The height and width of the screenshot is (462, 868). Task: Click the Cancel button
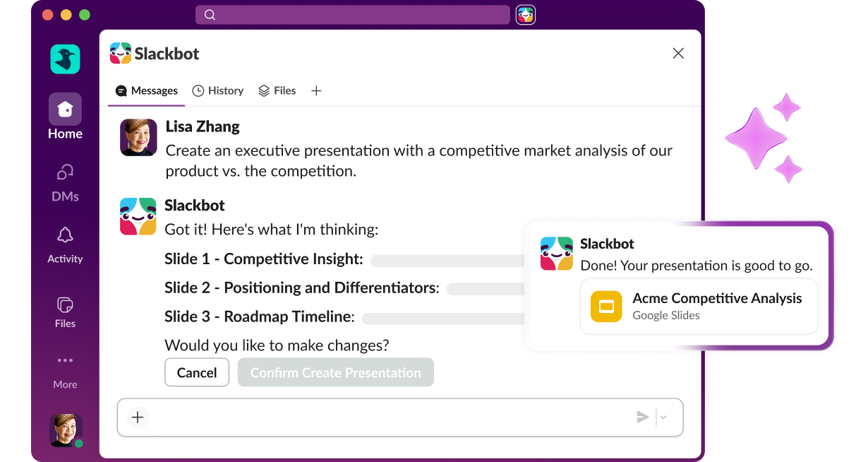click(x=197, y=372)
